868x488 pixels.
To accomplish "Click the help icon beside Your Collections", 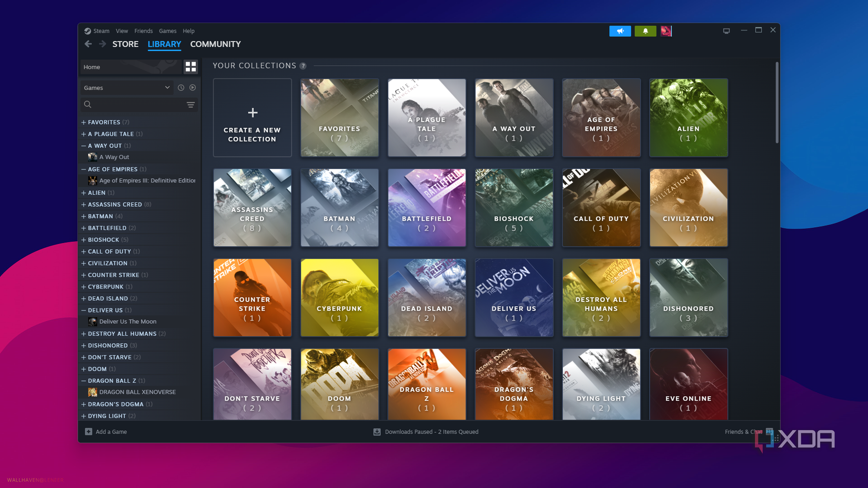I will 303,66.
